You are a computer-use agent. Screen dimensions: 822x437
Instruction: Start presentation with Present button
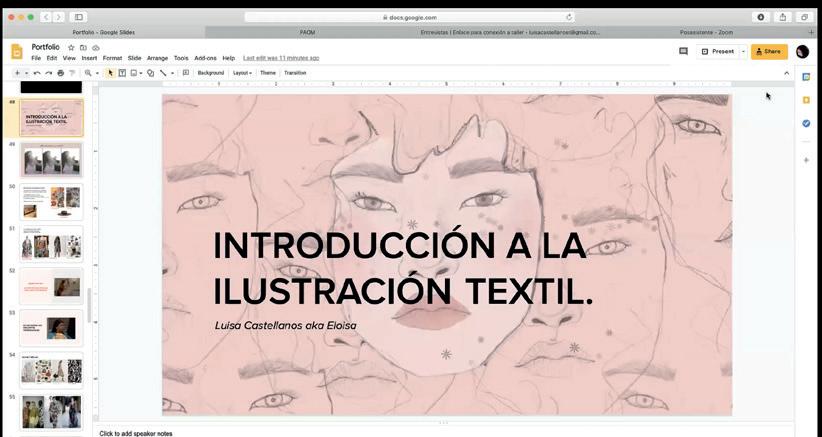(x=718, y=51)
